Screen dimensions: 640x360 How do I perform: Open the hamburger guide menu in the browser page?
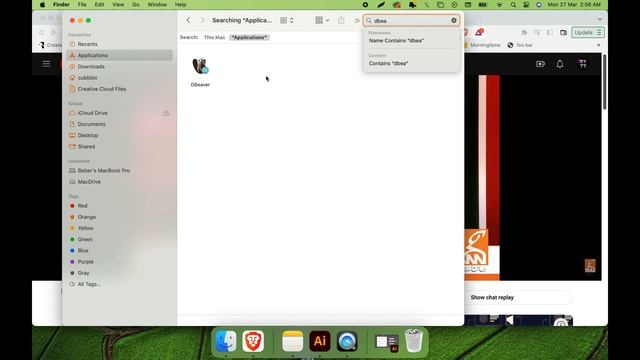tap(46, 64)
